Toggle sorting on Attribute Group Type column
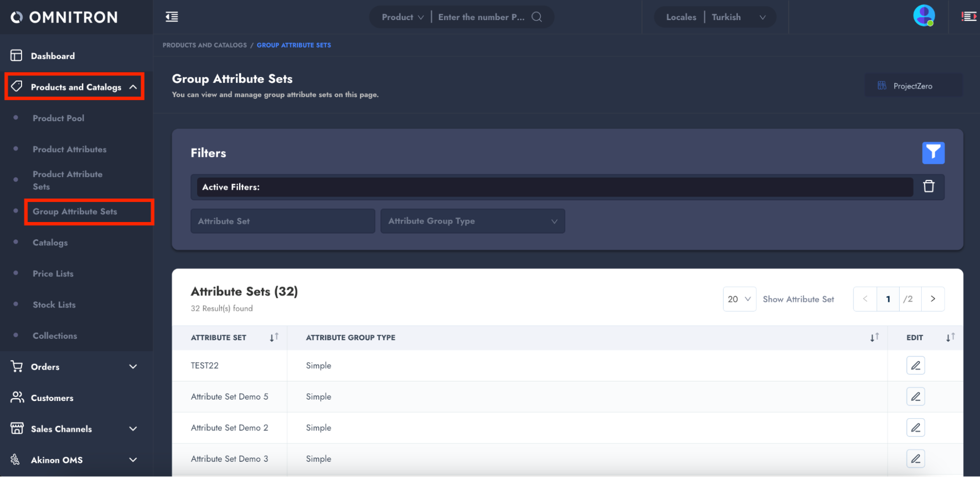980x477 pixels. 874,337
